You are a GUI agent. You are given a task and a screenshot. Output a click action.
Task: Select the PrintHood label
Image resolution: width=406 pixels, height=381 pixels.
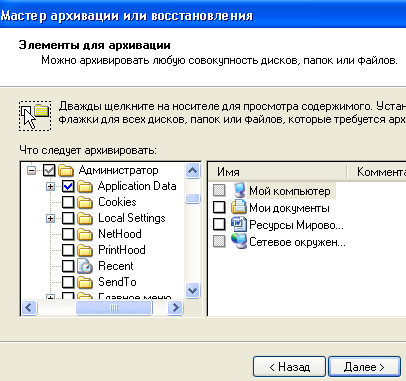(x=122, y=250)
